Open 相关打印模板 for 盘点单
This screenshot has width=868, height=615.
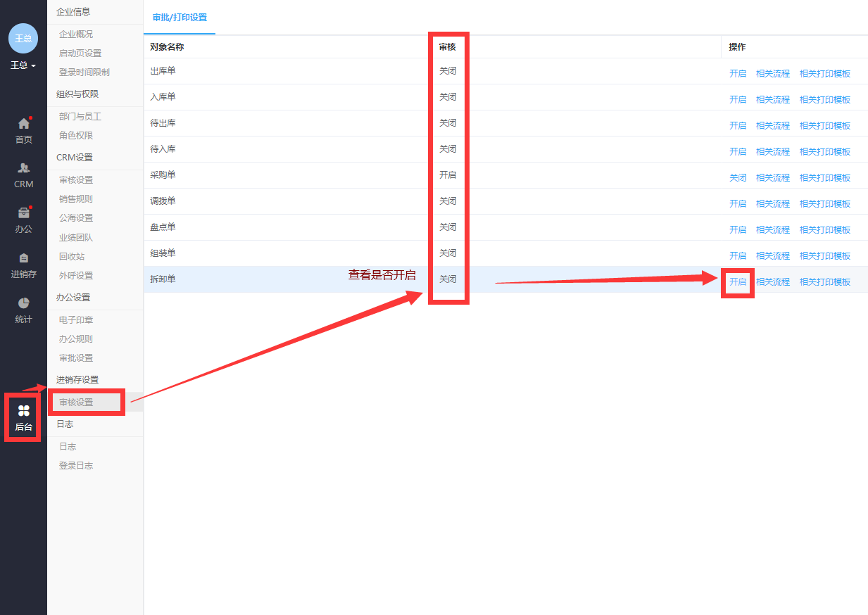(x=825, y=229)
